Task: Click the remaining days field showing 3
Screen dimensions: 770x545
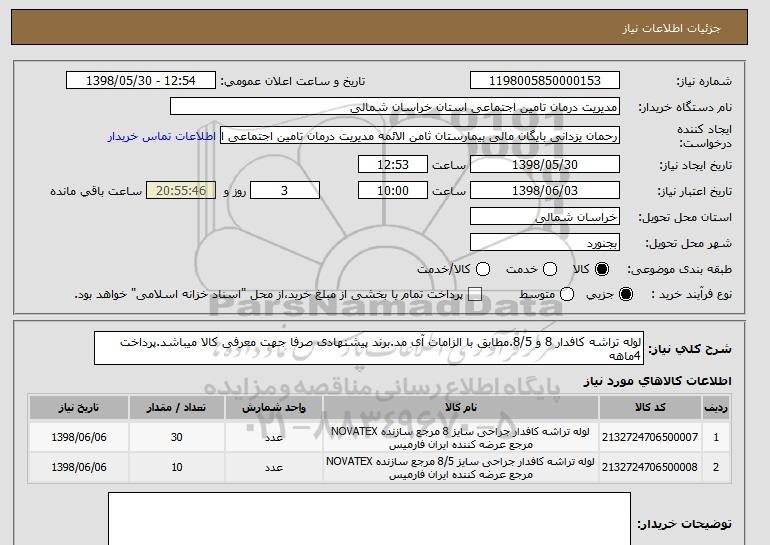Action: tap(285, 190)
